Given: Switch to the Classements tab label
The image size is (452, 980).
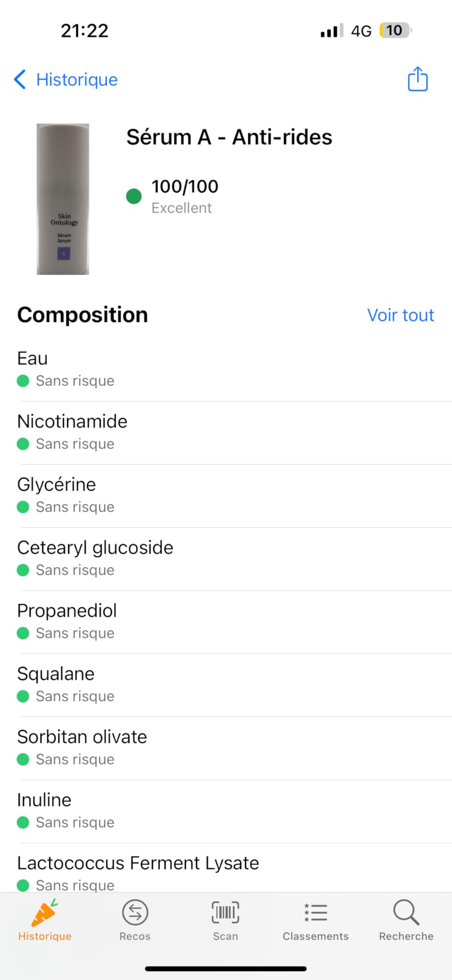Looking at the screenshot, I should pos(316,936).
